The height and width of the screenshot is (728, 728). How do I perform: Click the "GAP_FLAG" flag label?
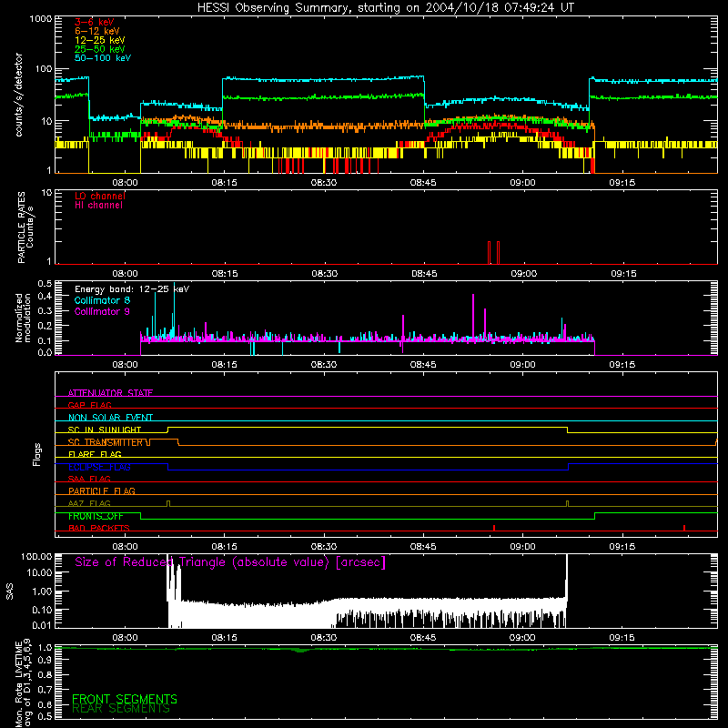pos(89,405)
